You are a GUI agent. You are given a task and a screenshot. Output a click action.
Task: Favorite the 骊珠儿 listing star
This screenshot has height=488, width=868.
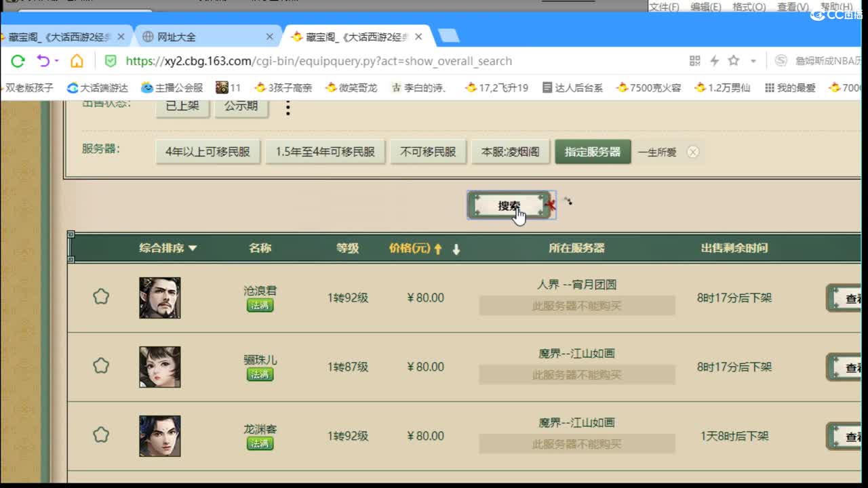(x=101, y=365)
